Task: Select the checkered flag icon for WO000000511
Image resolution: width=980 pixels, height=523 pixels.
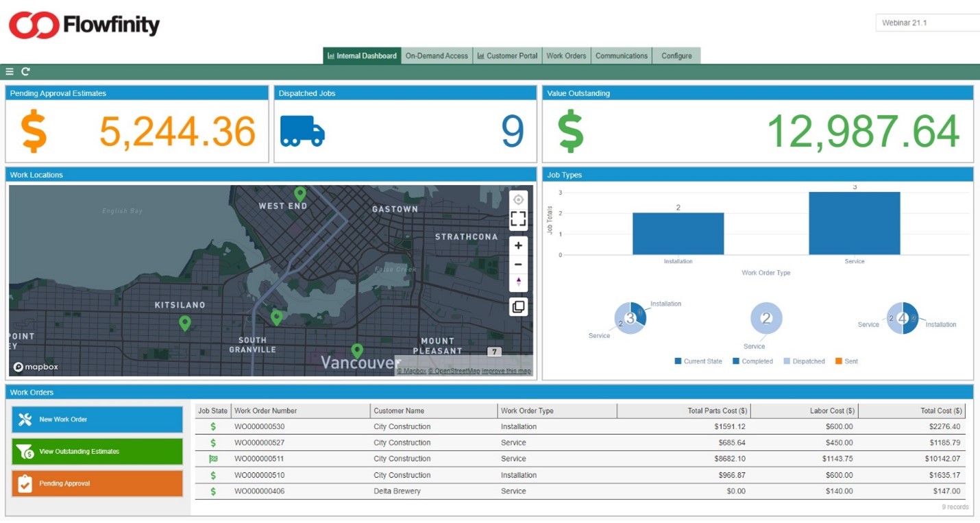Action: click(213, 459)
